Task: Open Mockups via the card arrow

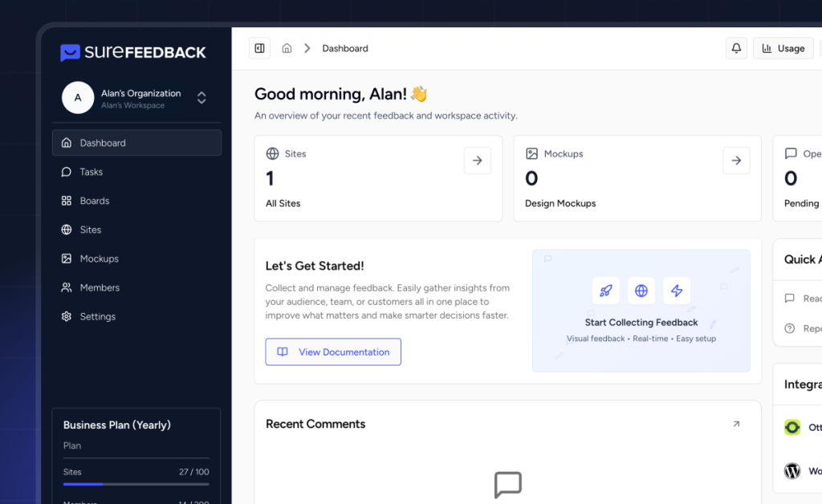Action: [x=736, y=161]
